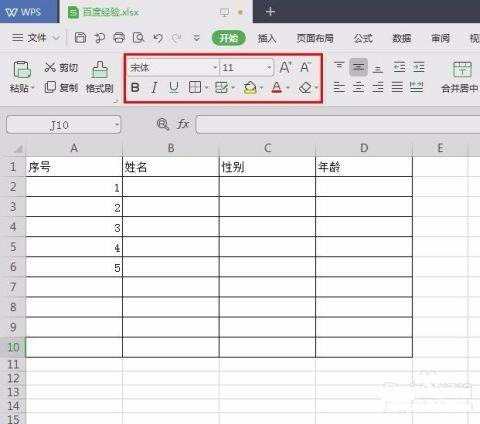Align text to bottom of cell

(378, 68)
